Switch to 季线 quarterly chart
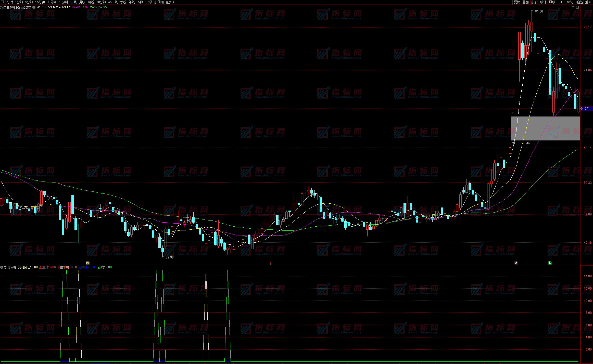The width and height of the screenshot is (593, 364). click(123, 2)
